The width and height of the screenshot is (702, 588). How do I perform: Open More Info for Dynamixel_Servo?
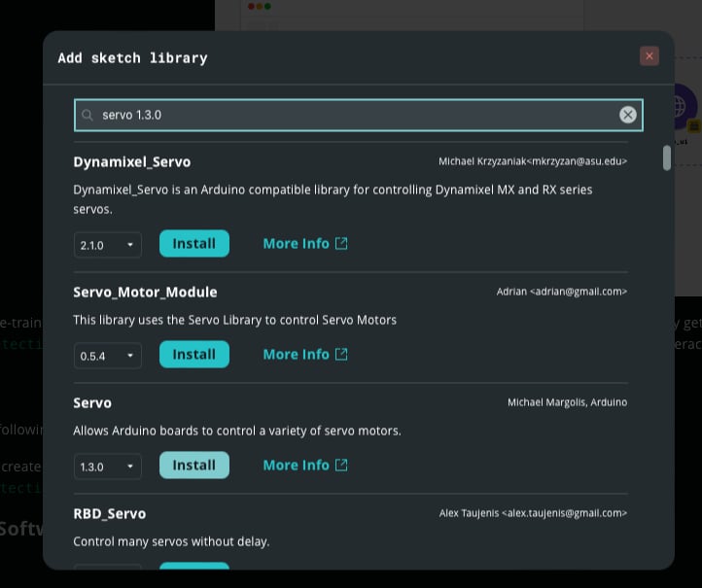(x=305, y=243)
